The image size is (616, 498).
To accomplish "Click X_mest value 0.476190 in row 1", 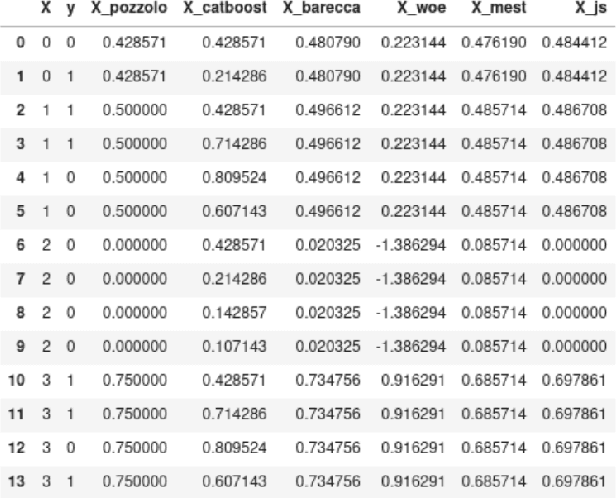I will pyautogui.click(x=494, y=76).
